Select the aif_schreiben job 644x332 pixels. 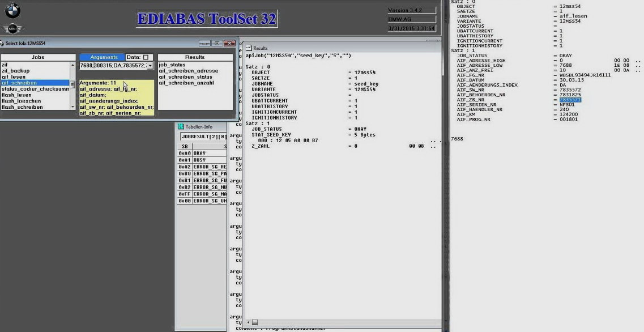pyautogui.click(x=35, y=83)
